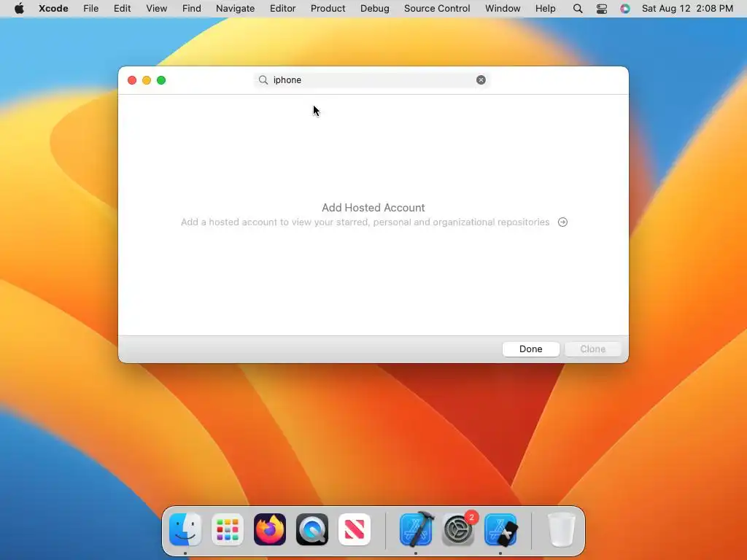Close the clone dialog with red button

(x=132, y=80)
